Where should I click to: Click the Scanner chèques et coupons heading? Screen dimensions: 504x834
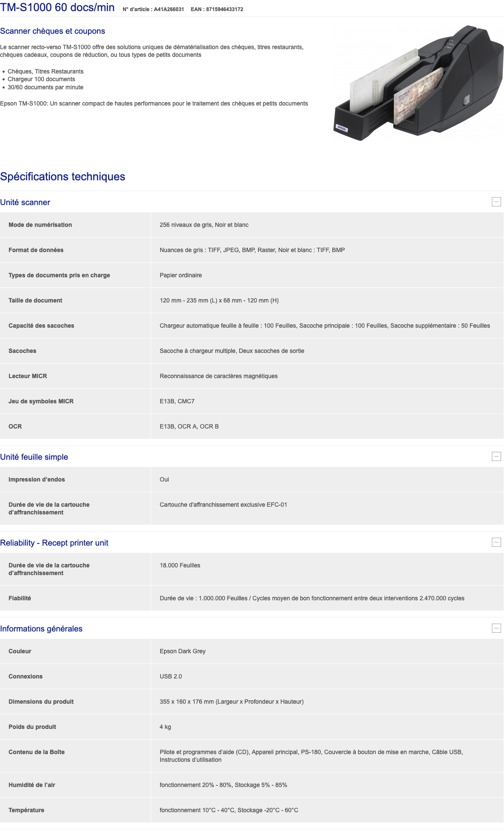[53, 31]
